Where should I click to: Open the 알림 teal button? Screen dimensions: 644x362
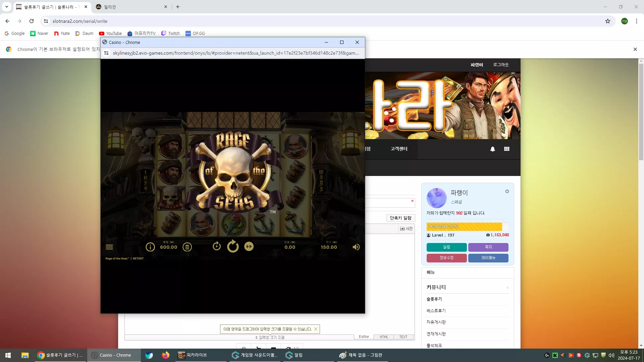point(446,247)
